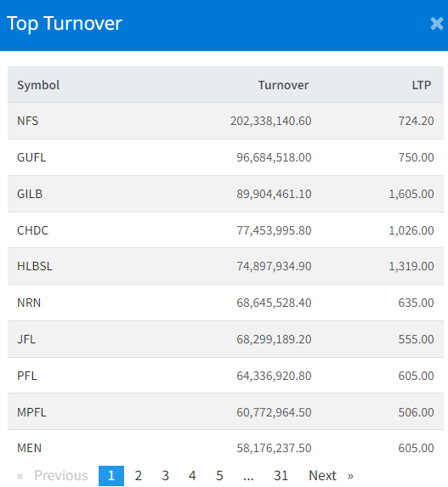Click the pagination ellipsis item
Screen dimensions: 448x487
(x=248, y=475)
